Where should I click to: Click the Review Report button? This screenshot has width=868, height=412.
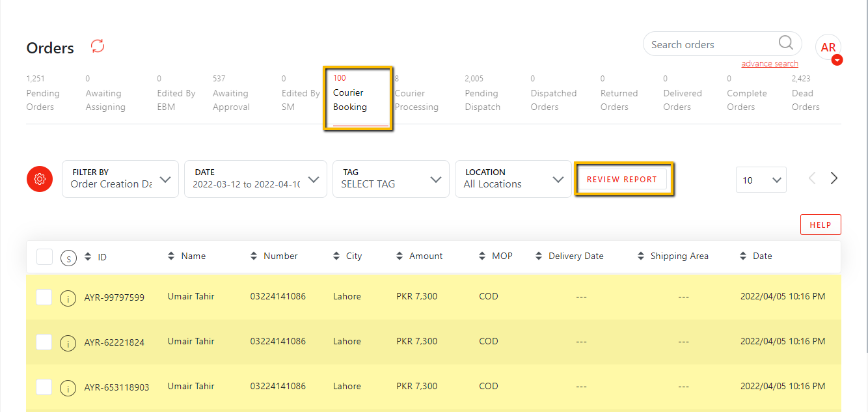click(x=622, y=180)
